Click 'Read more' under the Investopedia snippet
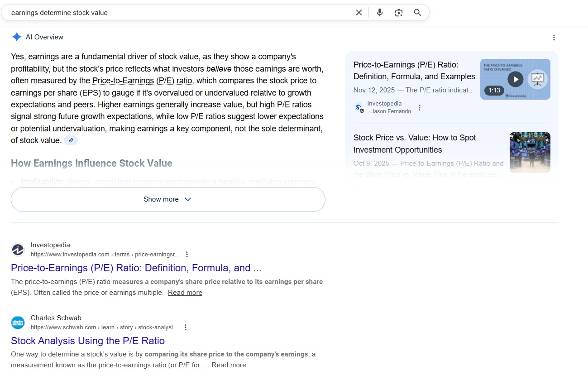Viewport: 588px width, 380px height. [185, 293]
